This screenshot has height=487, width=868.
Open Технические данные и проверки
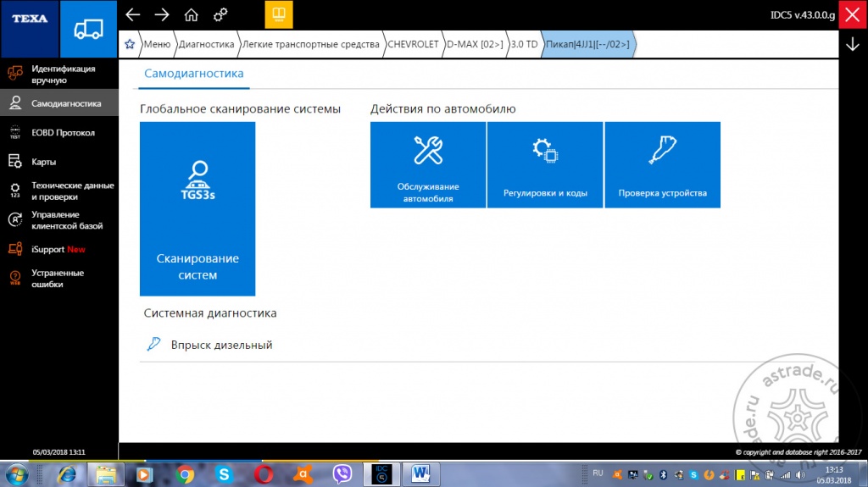tap(59, 191)
